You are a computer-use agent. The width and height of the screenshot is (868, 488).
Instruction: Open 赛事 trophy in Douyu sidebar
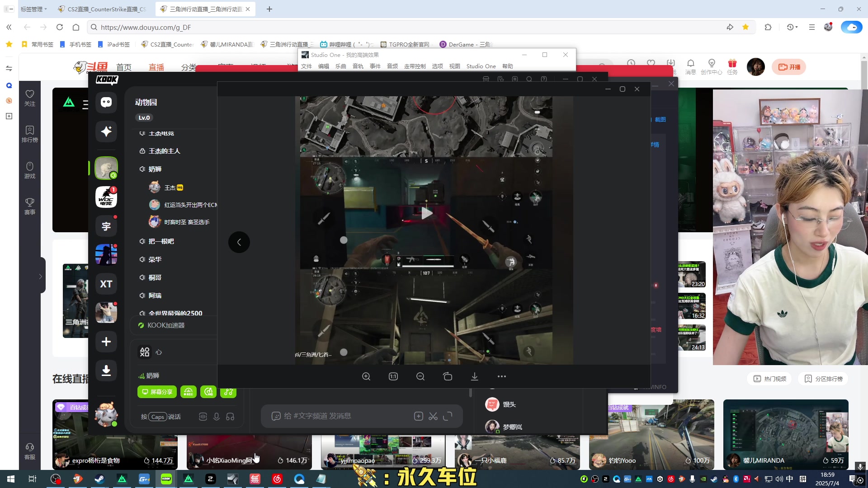[x=30, y=206]
